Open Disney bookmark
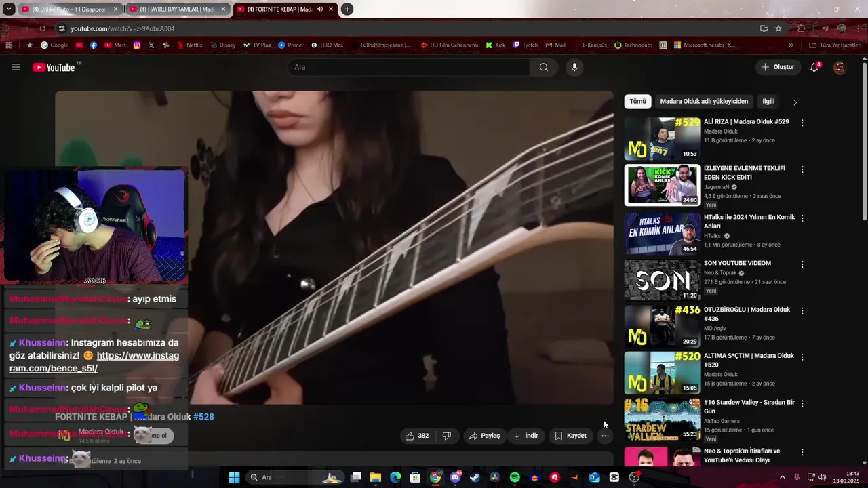 [x=223, y=45]
